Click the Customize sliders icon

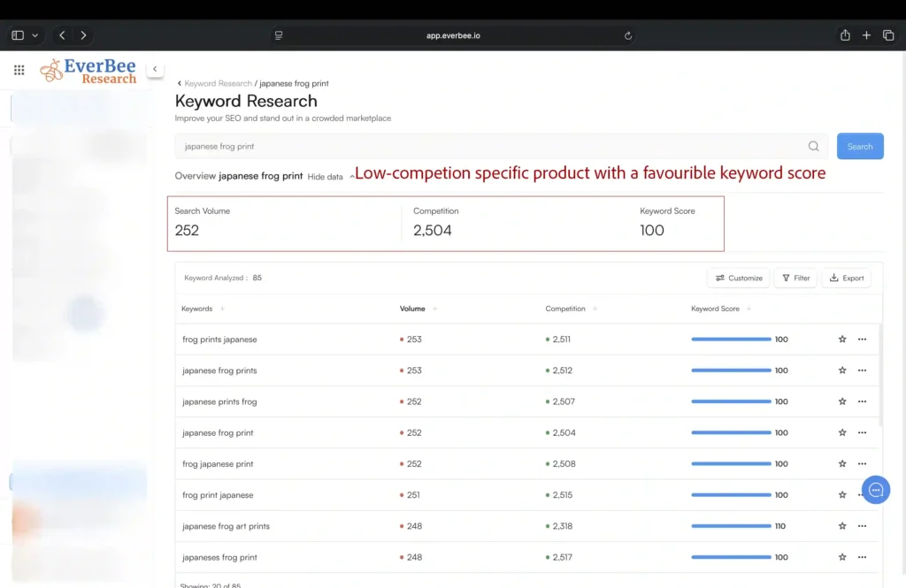tap(718, 278)
